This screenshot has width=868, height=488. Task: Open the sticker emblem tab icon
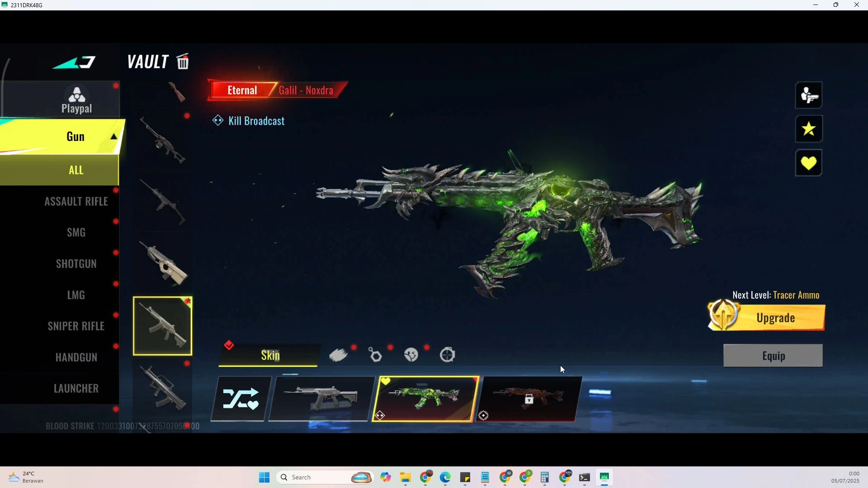pyautogui.click(x=411, y=356)
